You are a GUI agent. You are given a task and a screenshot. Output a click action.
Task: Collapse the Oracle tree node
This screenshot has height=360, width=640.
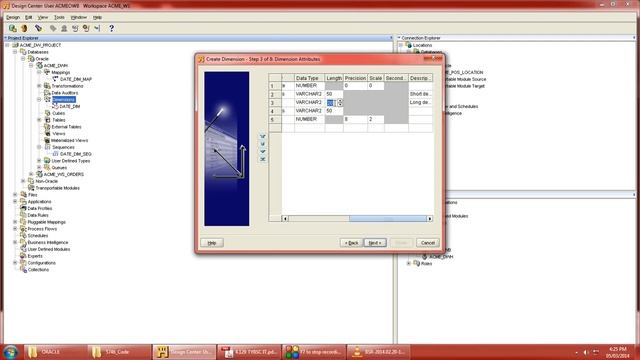point(23,59)
